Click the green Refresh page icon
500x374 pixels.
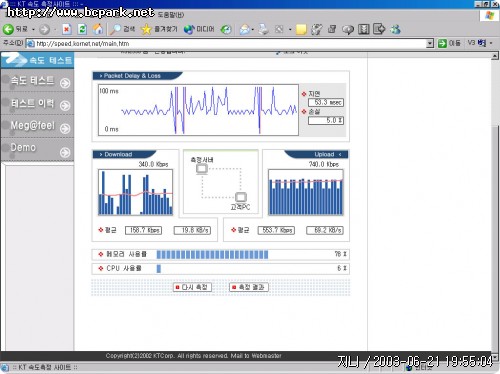pos(82,29)
